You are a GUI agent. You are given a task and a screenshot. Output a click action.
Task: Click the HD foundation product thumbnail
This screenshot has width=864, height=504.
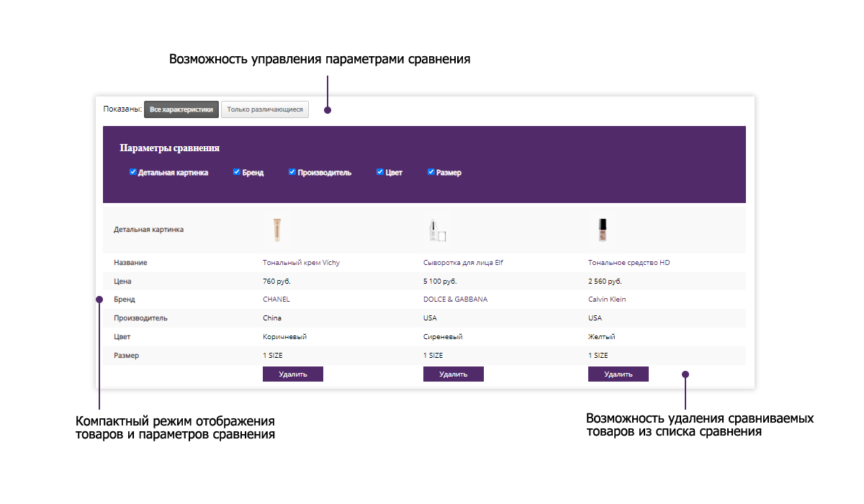tap(602, 230)
